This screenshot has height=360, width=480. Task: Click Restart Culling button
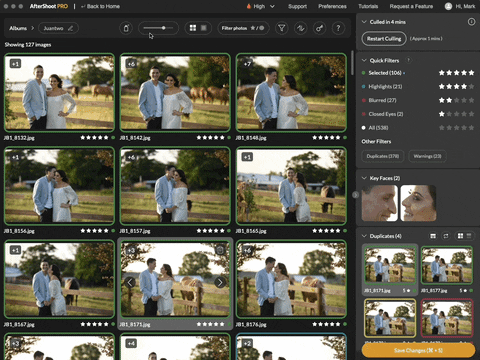384,39
